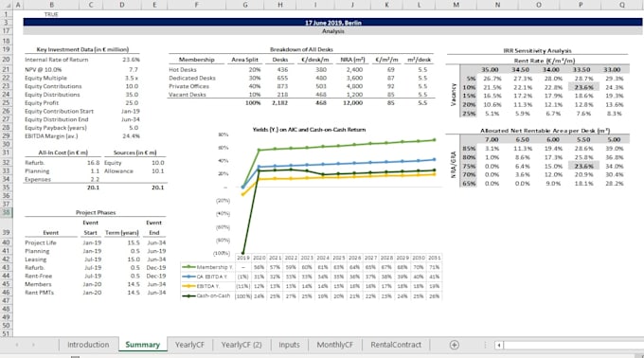Image resolution: width=644 pixels, height=358 pixels.
Task: Click the EBITDA Margin value 24.4%
Action: pyautogui.click(x=131, y=135)
